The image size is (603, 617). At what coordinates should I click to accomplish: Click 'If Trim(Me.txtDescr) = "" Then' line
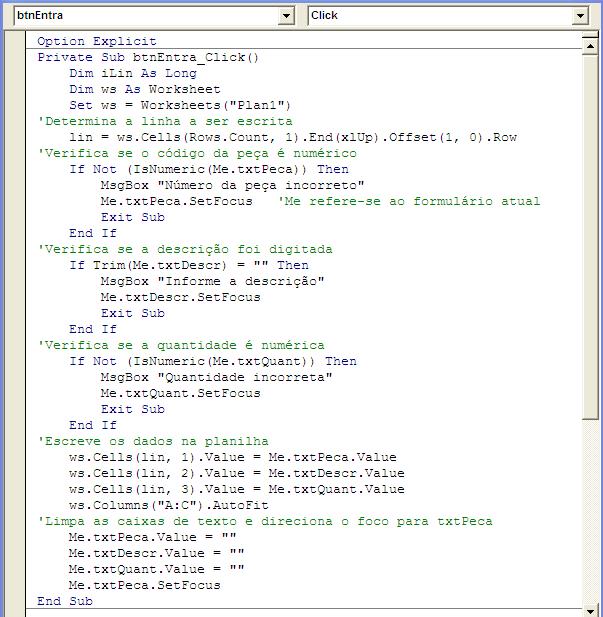(x=189, y=266)
